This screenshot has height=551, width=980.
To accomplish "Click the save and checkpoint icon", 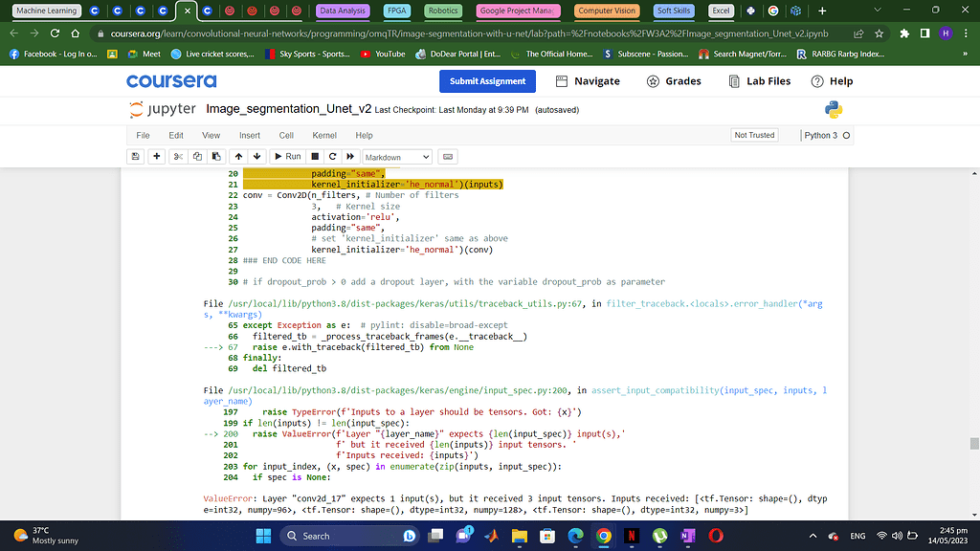I will [x=135, y=156].
